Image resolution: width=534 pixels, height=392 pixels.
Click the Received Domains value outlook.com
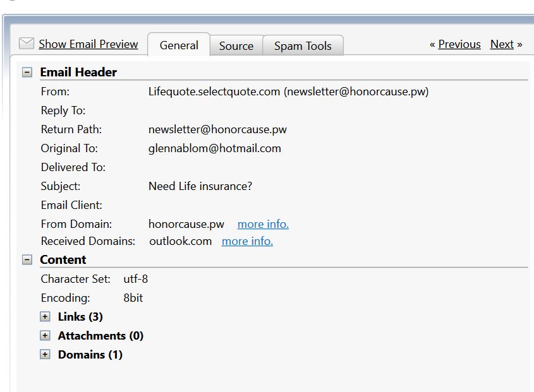point(181,241)
